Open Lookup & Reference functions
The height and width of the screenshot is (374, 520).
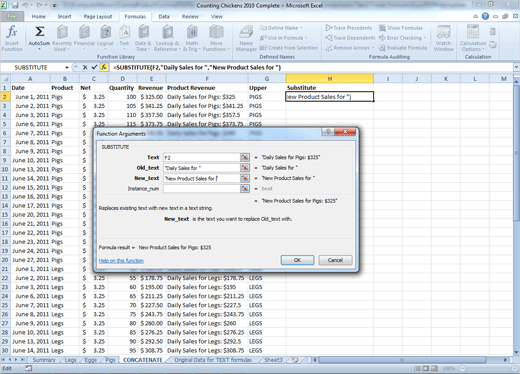coord(167,38)
